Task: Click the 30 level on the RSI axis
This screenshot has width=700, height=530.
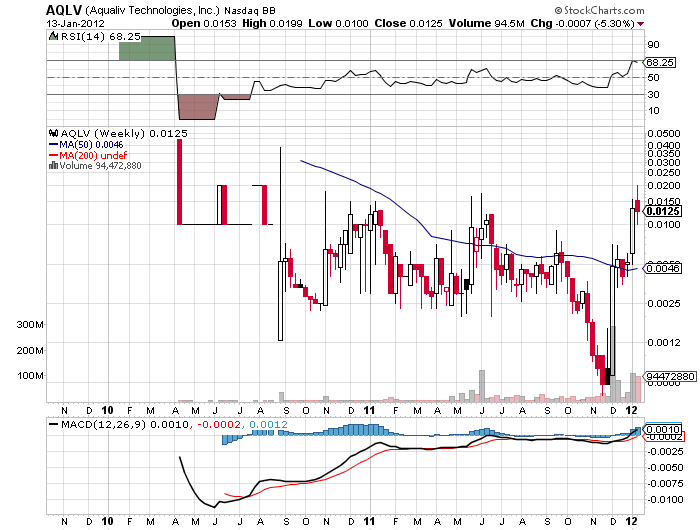Action: (654, 94)
